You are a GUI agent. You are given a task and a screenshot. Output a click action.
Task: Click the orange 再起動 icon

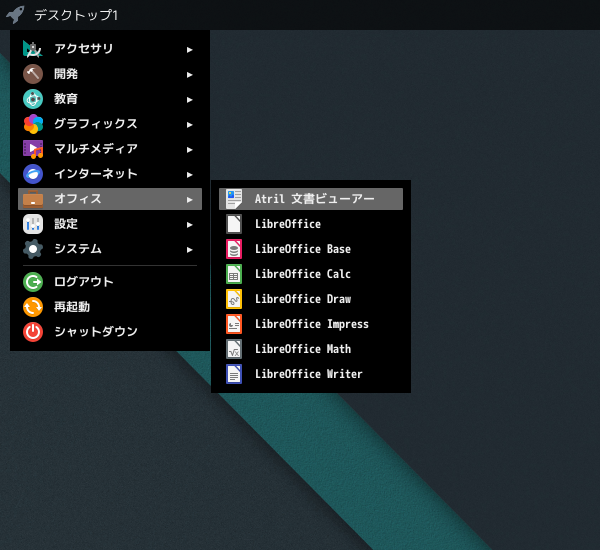click(33, 307)
